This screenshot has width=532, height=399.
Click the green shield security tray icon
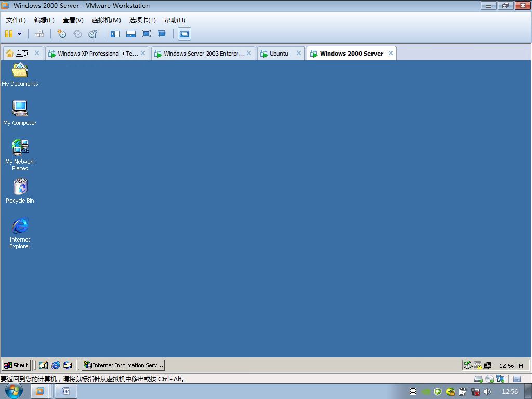(x=437, y=392)
